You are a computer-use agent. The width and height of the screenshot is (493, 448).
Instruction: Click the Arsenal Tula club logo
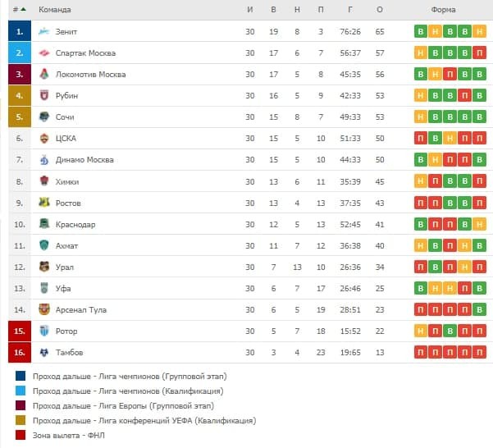(x=44, y=309)
